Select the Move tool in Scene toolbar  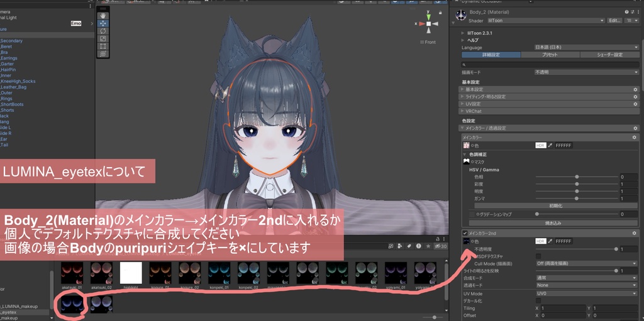[103, 23]
